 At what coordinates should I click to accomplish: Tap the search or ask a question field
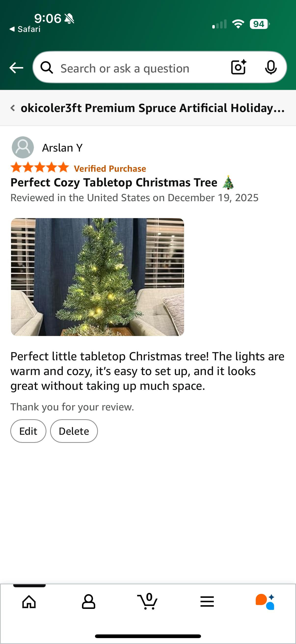135,68
